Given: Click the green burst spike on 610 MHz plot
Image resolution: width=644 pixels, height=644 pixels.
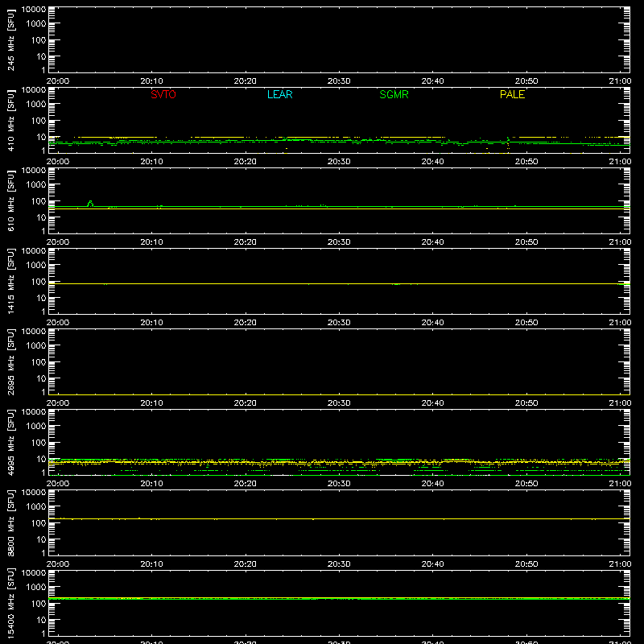Looking at the screenshot, I should (x=90, y=204).
